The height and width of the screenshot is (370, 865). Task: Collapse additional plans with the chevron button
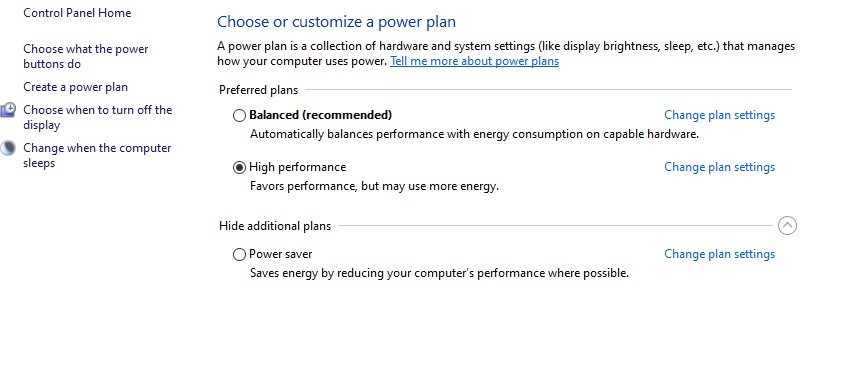pos(787,226)
